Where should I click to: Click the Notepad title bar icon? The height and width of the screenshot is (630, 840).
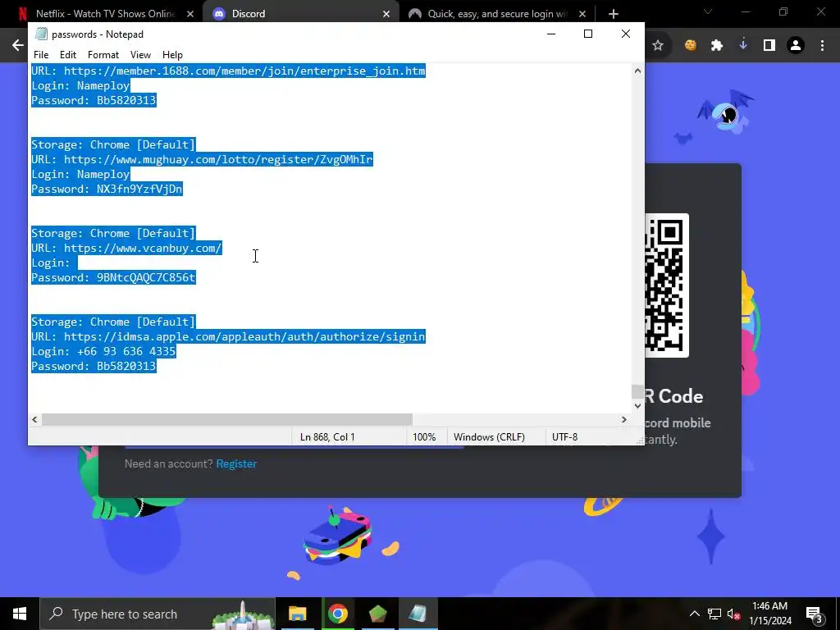pos(41,34)
